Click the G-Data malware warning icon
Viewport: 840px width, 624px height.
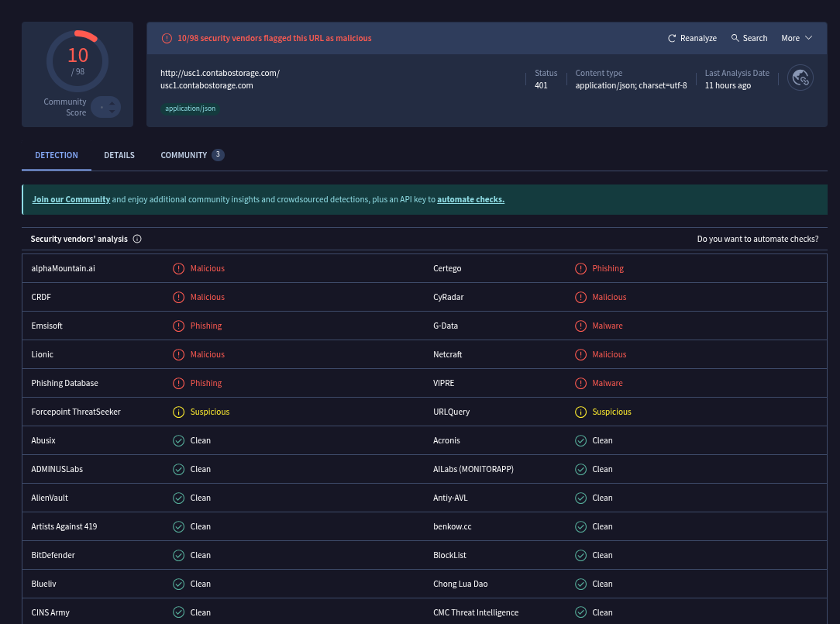click(580, 326)
